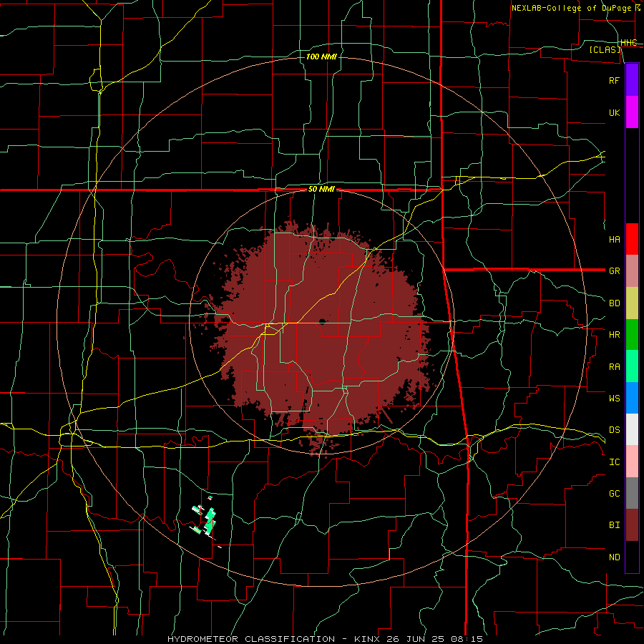Select the gray GC legend swatch

point(632,493)
